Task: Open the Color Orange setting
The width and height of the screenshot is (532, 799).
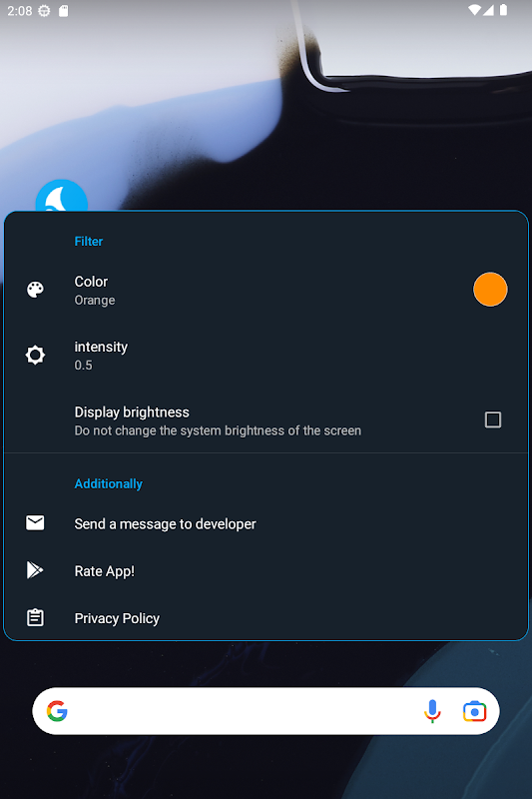Action: tap(266, 290)
